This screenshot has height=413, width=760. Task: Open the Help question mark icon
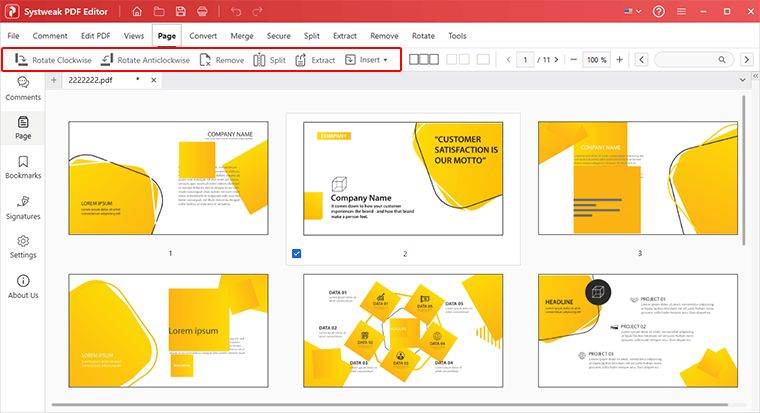[x=659, y=11]
